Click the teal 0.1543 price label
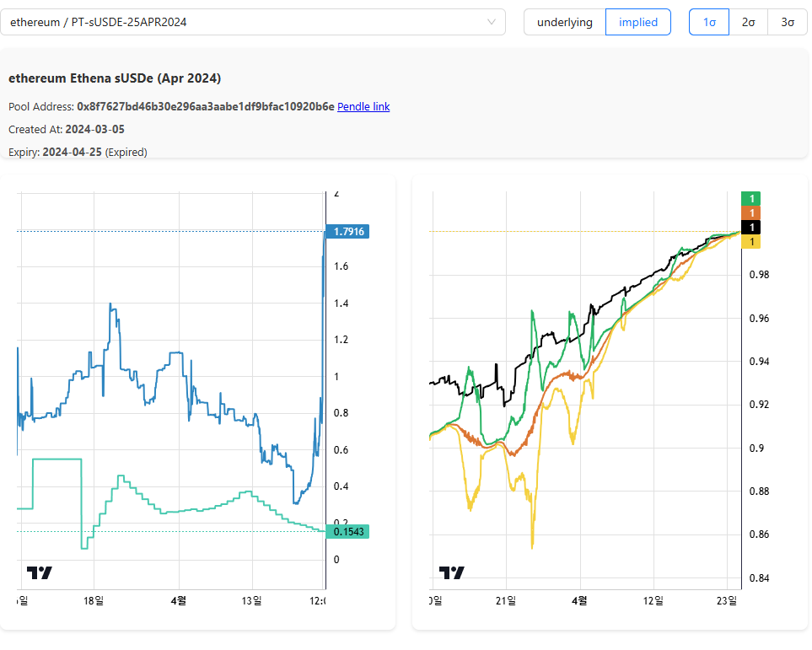This screenshot has width=812, height=650. pos(347,531)
